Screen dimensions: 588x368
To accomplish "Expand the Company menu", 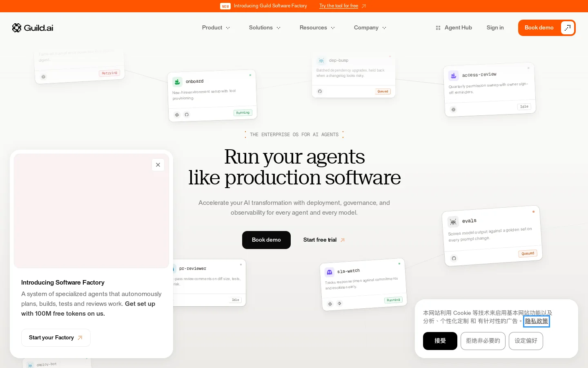I will point(370,28).
